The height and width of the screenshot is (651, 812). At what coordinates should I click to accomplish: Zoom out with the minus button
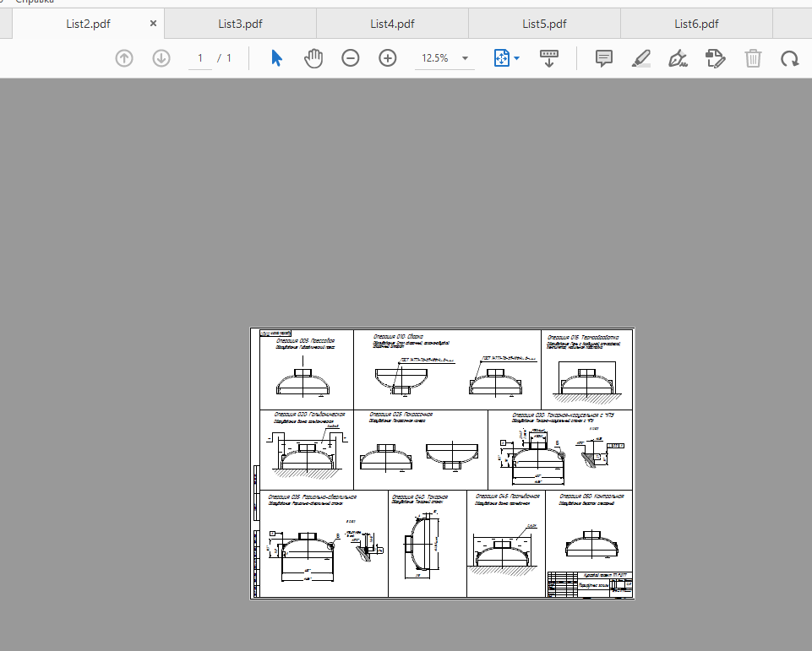351,58
